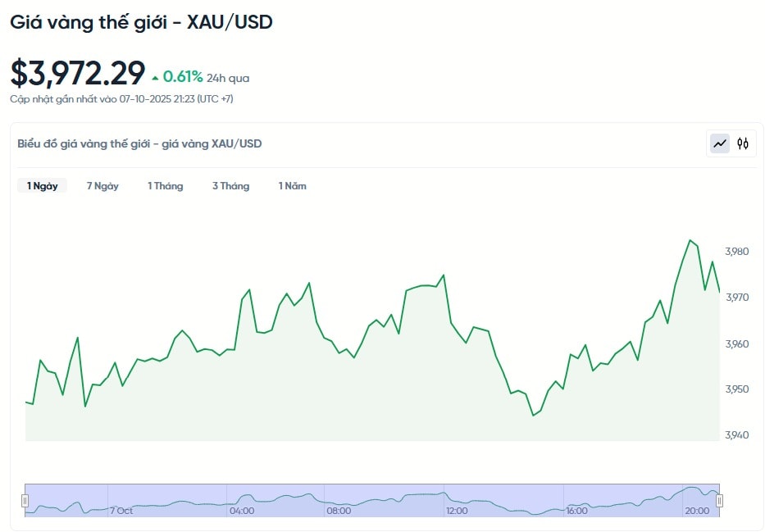
Task: Click the 7 Oct label in the navigator
Action: pos(121,511)
